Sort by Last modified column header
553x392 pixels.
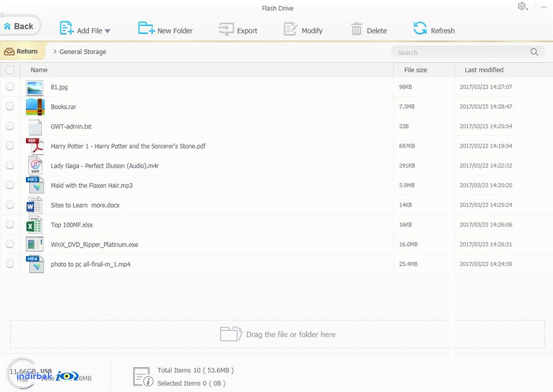(484, 70)
